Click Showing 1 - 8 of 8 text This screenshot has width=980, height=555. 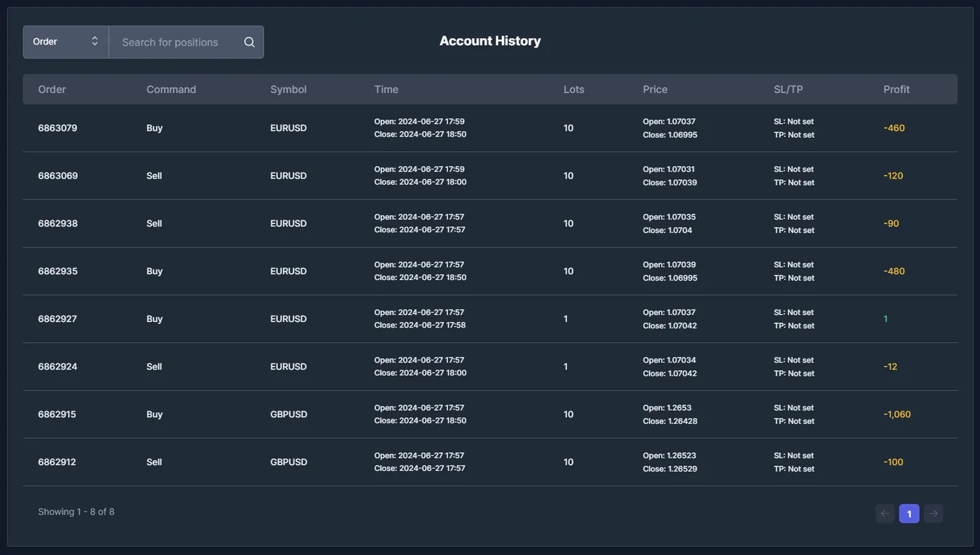76,512
